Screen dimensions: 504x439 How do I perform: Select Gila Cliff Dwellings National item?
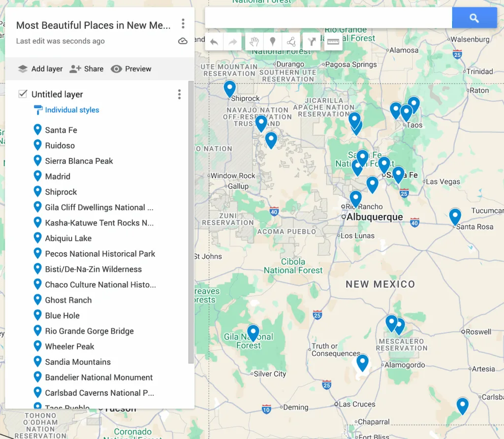pos(99,207)
